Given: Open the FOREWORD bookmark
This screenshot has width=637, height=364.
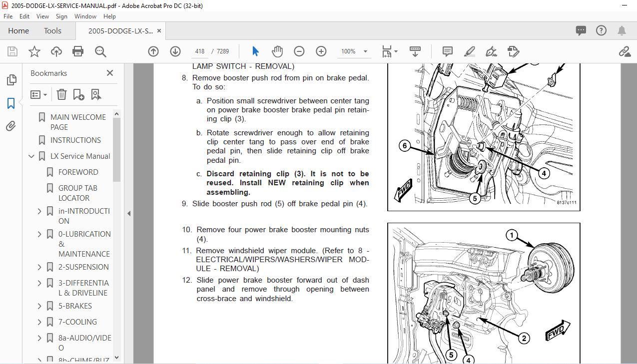Looking at the screenshot, I should click(78, 172).
